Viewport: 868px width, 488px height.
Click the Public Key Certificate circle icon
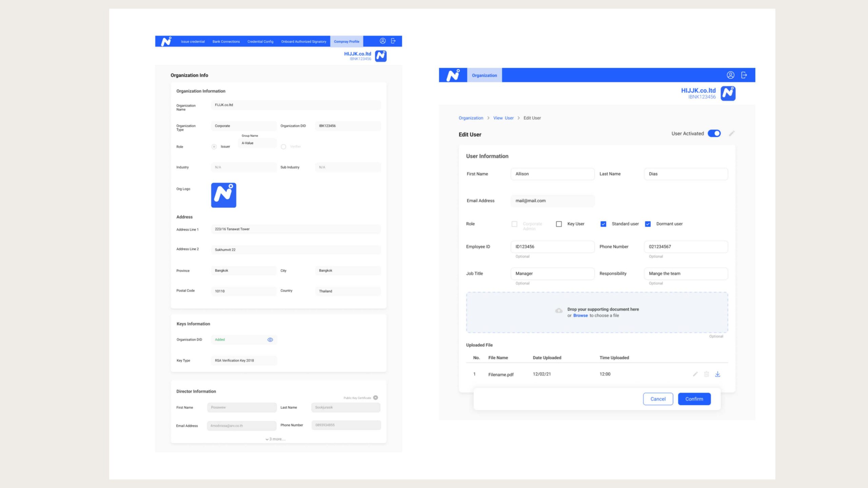click(x=375, y=398)
